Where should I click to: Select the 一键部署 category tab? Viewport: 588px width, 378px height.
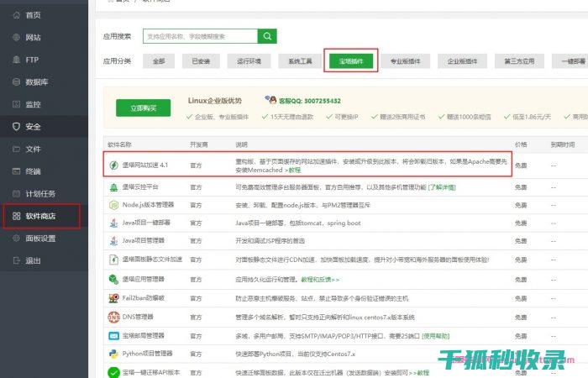pyautogui.click(x=570, y=61)
